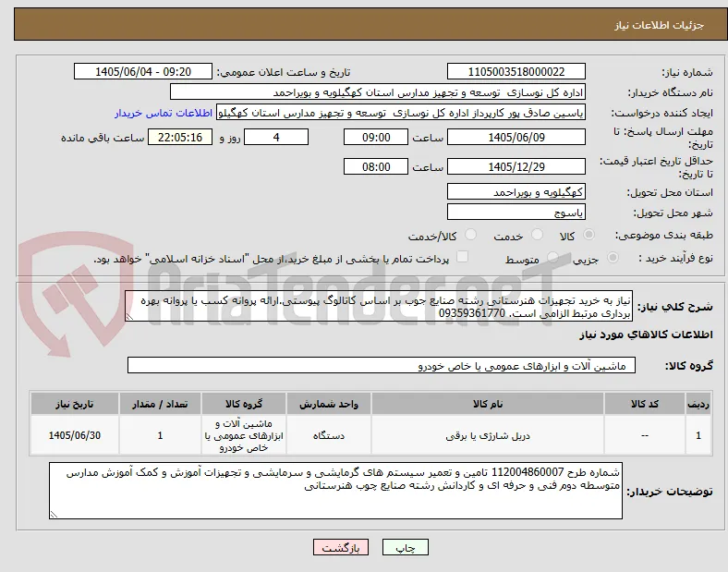The width and height of the screenshot is (728, 572).
Task: Click the item name دریل شارژی یا برقی
Action: coord(488,436)
